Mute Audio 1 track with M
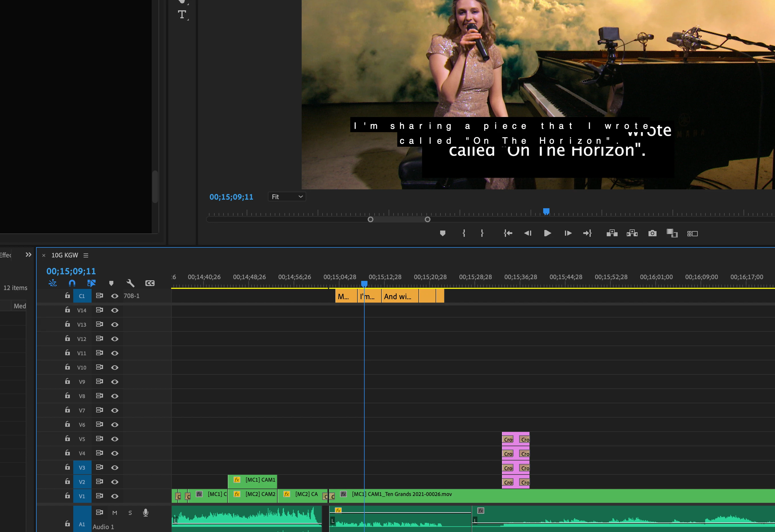This screenshot has height=532, width=775. (115, 513)
